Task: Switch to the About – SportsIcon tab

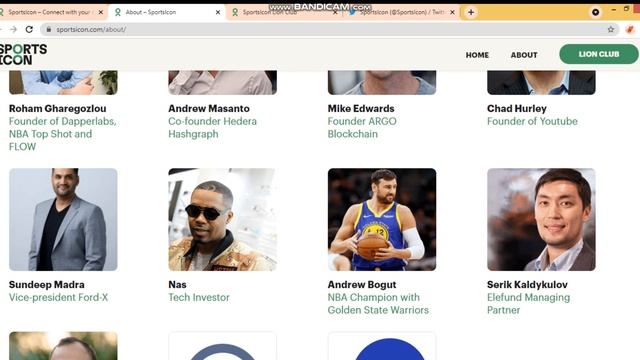Action: click(x=167, y=12)
